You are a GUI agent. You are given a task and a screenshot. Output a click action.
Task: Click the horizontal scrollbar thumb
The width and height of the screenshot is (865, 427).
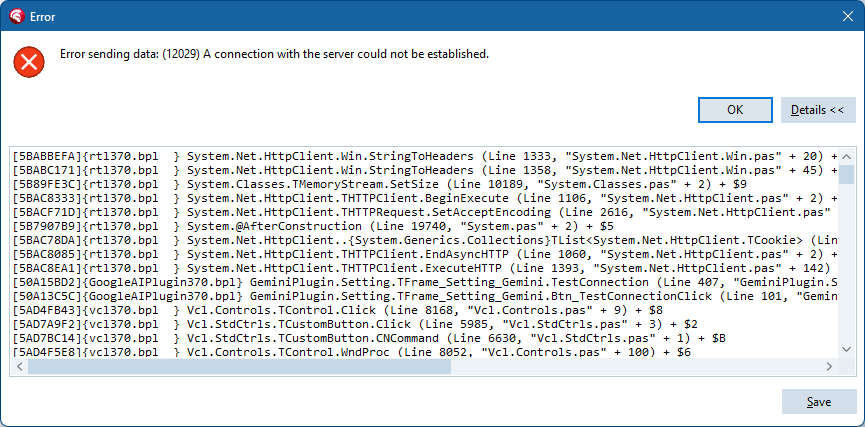239,366
